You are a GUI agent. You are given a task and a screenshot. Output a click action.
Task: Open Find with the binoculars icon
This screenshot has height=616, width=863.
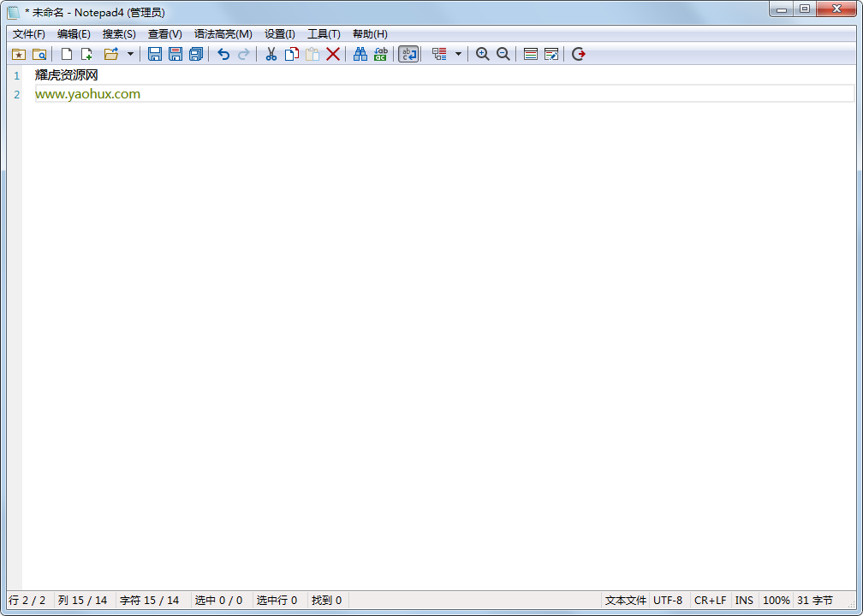360,54
